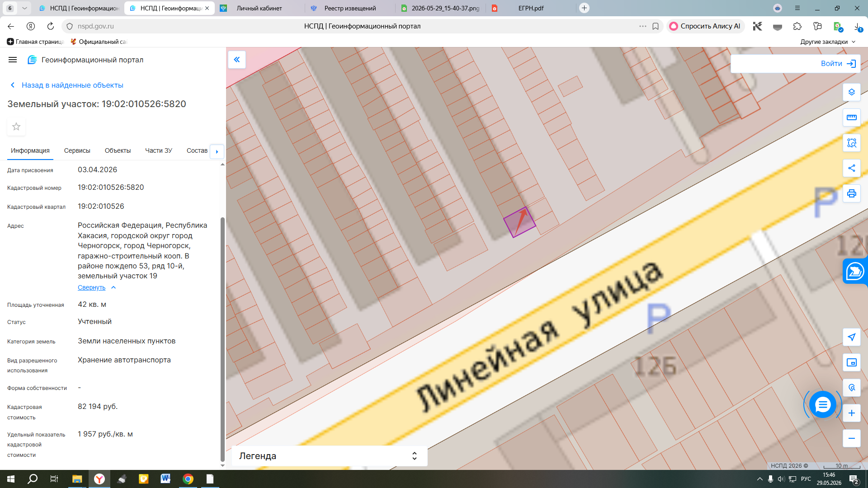
Task: Open Word from the taskbar
Action: tap(165, 479)
